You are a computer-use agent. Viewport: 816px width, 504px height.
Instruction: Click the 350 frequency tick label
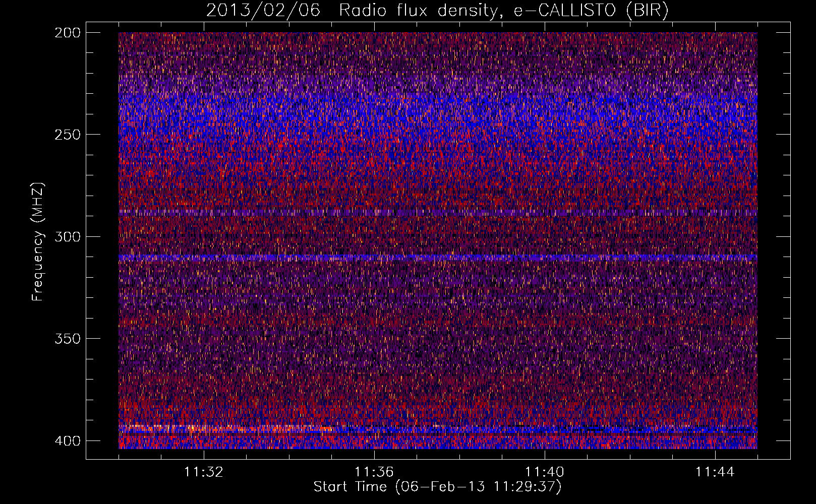[68, 338]
